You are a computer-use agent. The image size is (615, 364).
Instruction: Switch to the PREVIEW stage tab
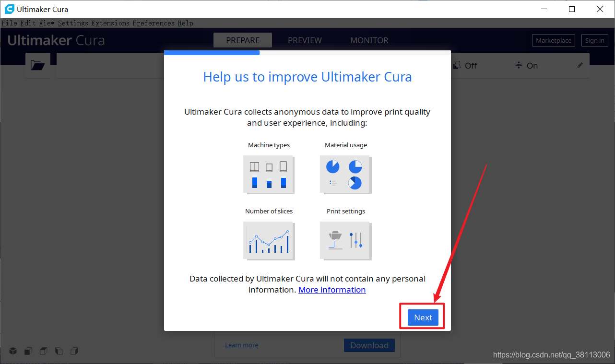(305, 40)
